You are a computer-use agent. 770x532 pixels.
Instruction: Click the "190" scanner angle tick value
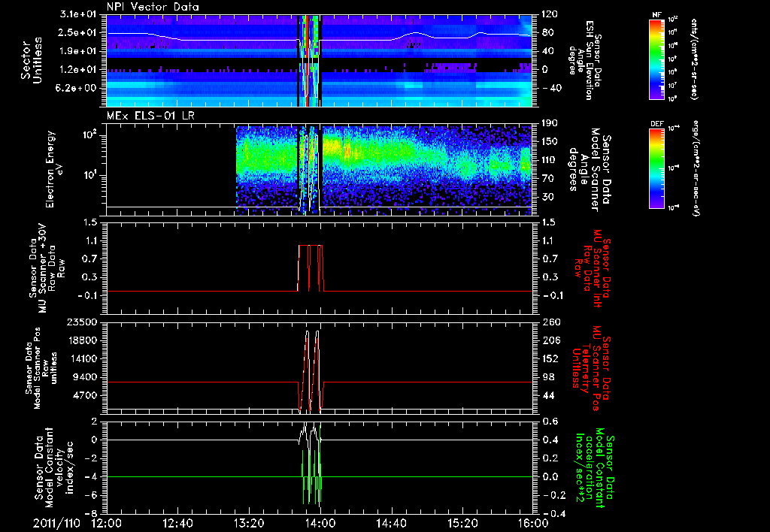(x=550, y=123)
